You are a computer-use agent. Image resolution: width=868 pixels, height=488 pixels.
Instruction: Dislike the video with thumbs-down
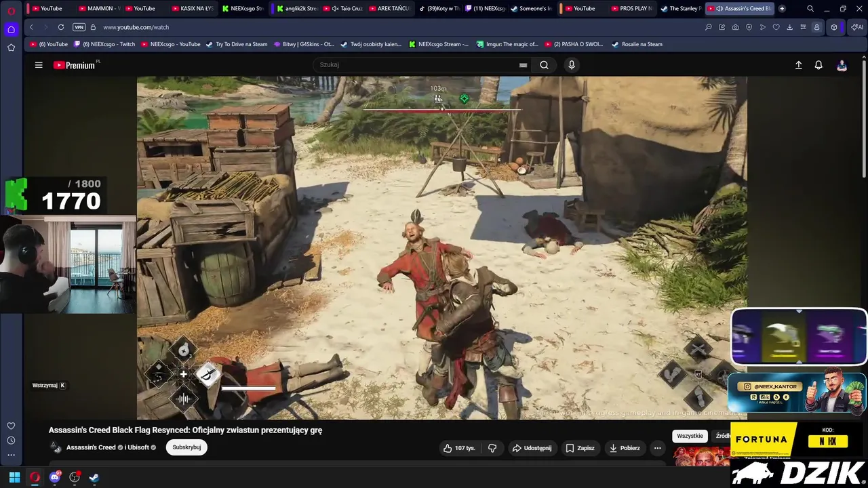[x=492, y=448]
